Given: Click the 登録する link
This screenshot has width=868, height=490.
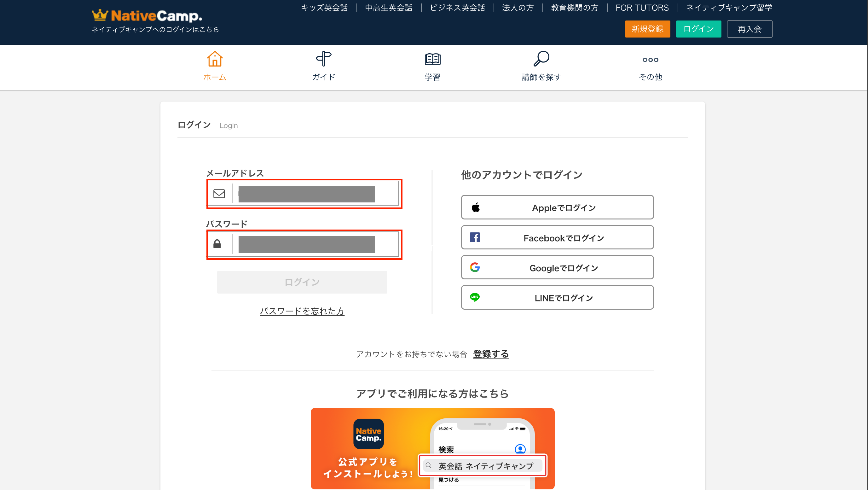Looking at the screenshot, I should click(x=491, y=354).
